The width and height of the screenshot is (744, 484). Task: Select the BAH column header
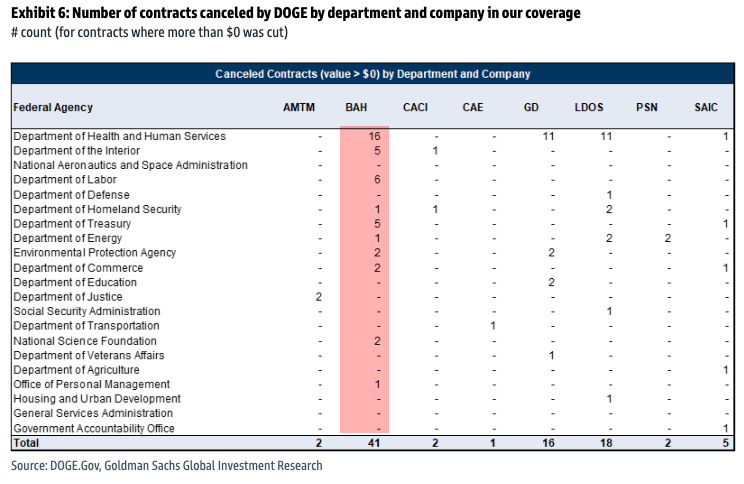(356, 107)
